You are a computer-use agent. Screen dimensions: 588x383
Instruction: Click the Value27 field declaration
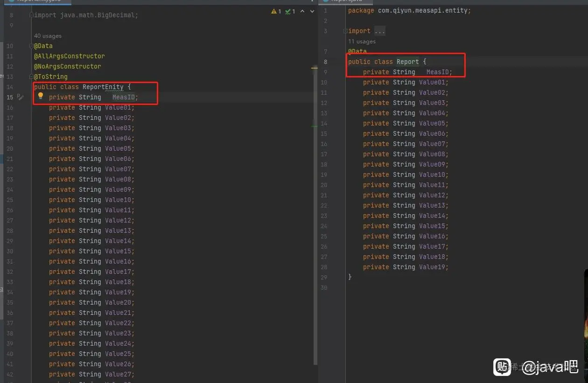[91, 374]
